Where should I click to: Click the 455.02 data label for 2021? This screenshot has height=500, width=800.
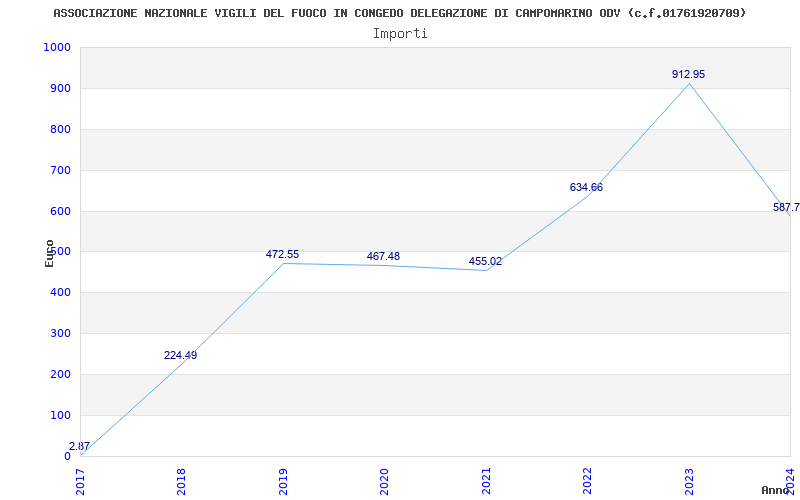tap(485, 262)
